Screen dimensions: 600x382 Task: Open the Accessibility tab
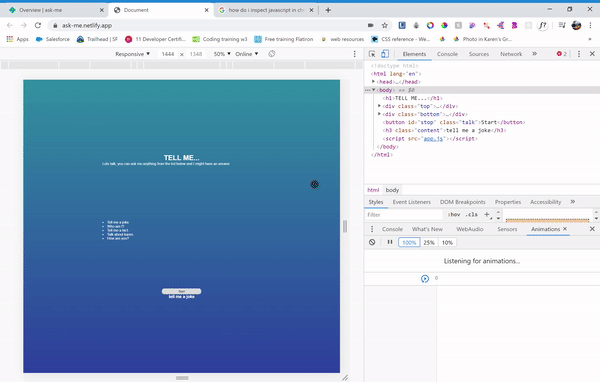click(x=545, y=202)
